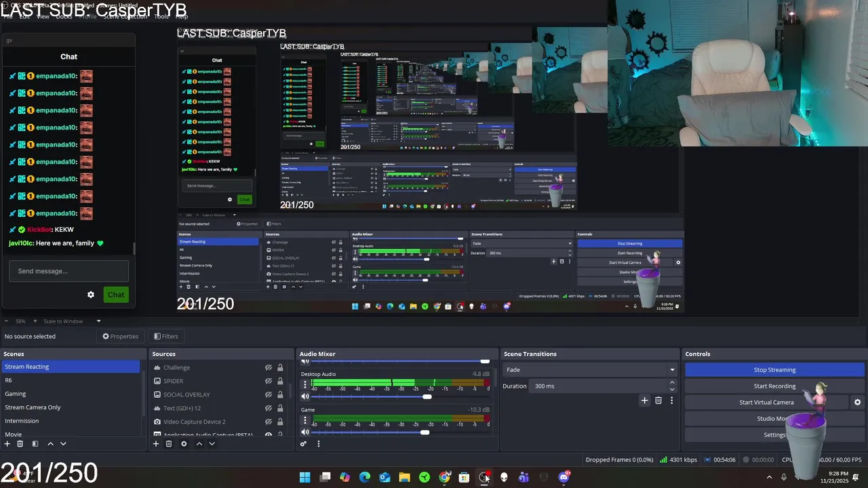Viewport: 868px width, 488px height.
Task: Toggle visibility eye for Text (GDI+) 12 source
Action: (x=269, y=408)
